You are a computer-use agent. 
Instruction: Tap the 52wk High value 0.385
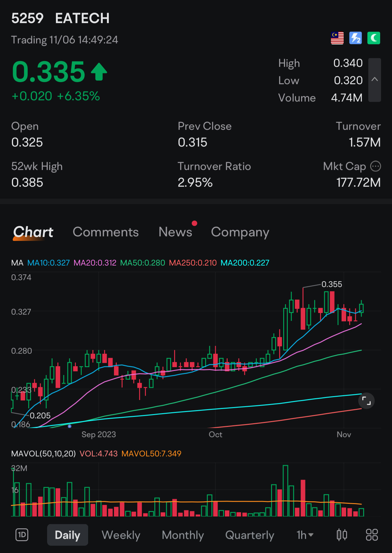point(27,183)
